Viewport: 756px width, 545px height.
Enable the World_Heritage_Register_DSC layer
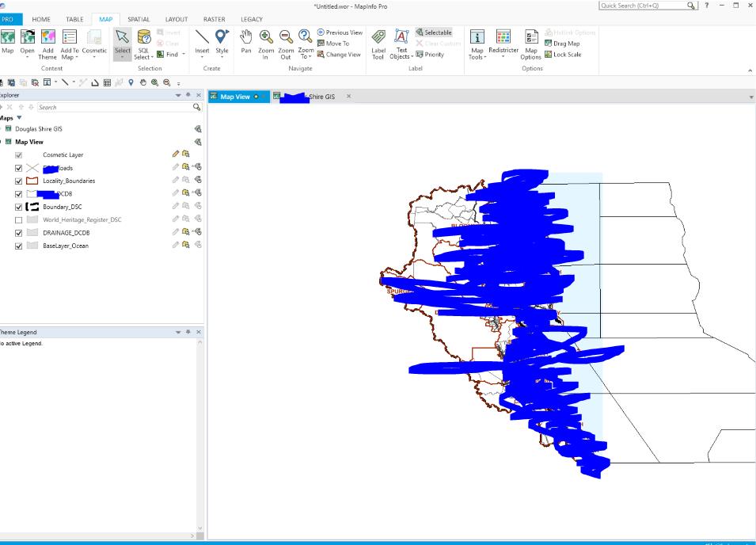pos(18,220)
